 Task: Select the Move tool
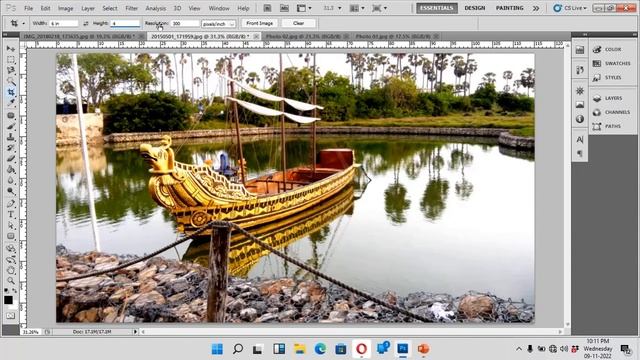pos(11,49)
